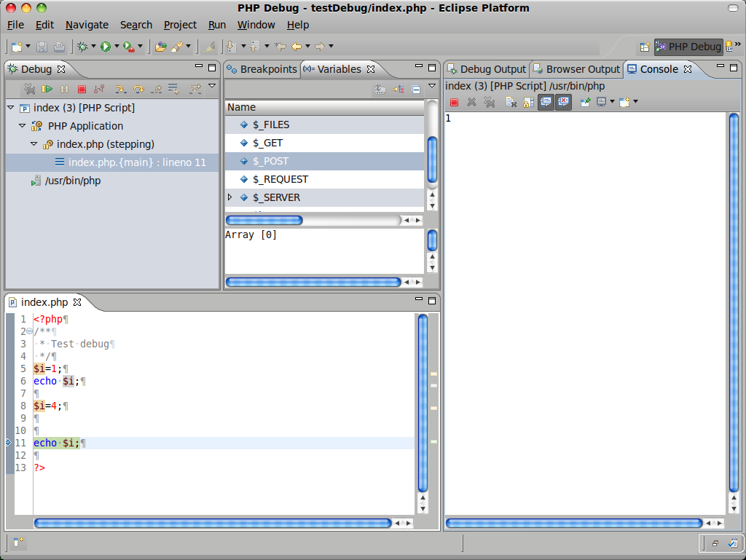The width and height of the screenshot is (746, 560).
Task: Click the Resume icon in Debug toolbar
Action: point(47,89)
